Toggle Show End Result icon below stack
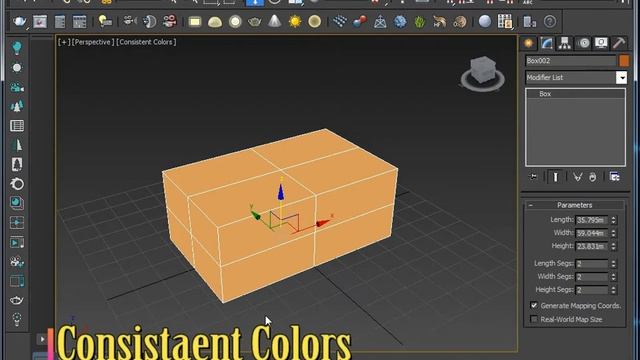This screenshot has height=360, width=640. (x=555, y=177)
